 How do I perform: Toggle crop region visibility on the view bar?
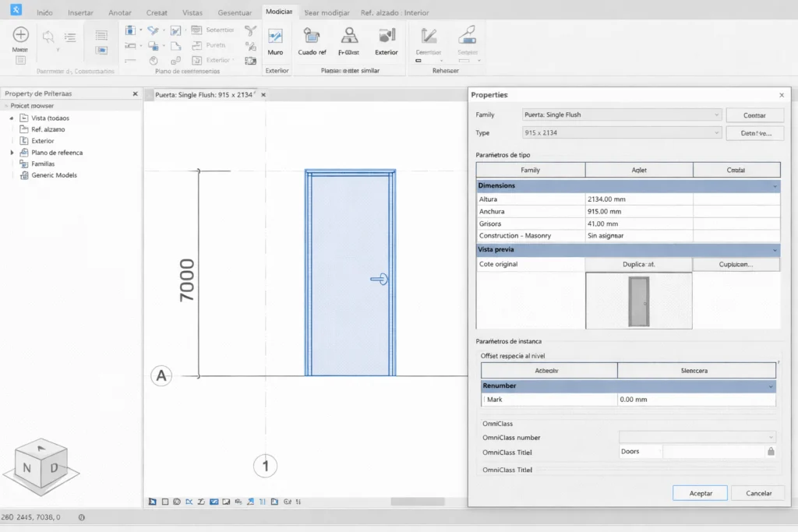225,502
